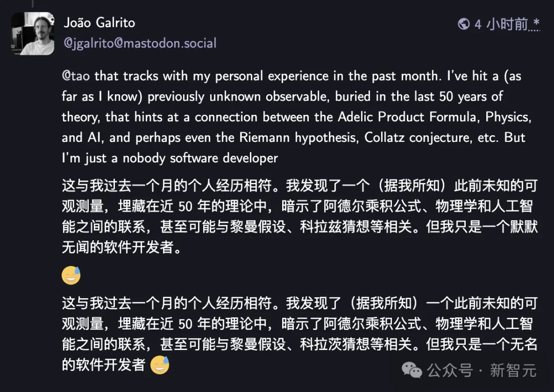Click João Galrito's profile avatar

[x=33, y=34]
